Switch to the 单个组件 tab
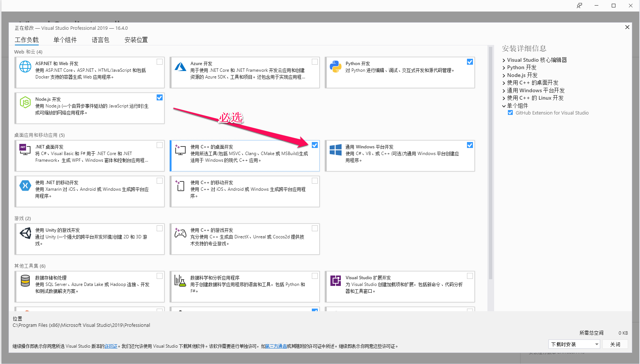 click(65, 40)
